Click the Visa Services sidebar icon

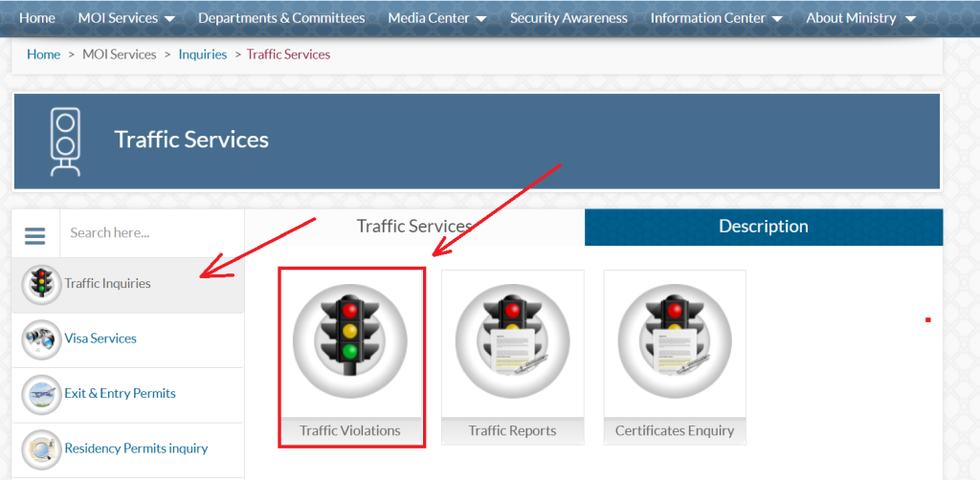click(42, 339)
